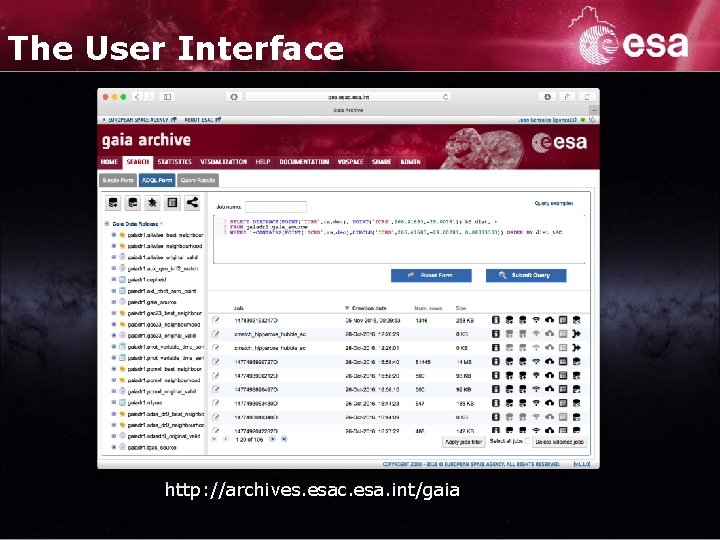The width and height of the screenshot is (720, 540).
Task: Expand the gaiadr1.cepheid table
Action: (114, 279)
